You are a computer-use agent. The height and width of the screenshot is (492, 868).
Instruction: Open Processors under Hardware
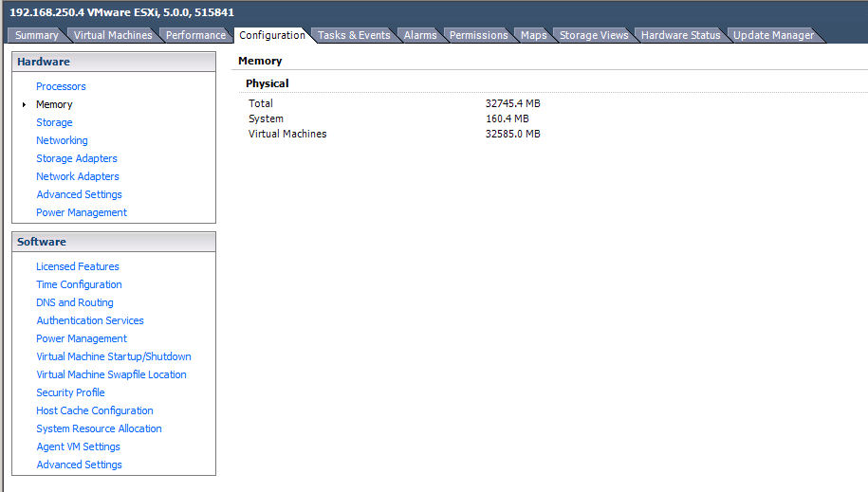[61, 86]
